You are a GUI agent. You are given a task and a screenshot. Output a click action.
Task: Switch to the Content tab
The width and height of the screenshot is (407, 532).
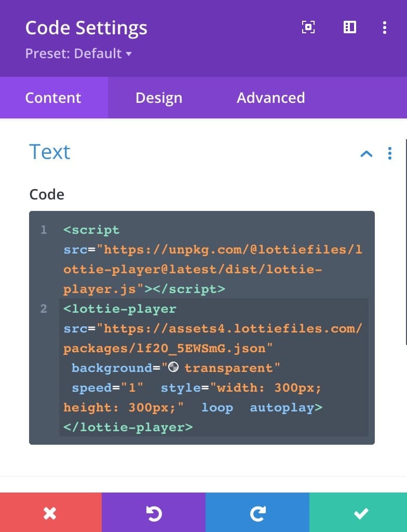pos(53,98)
